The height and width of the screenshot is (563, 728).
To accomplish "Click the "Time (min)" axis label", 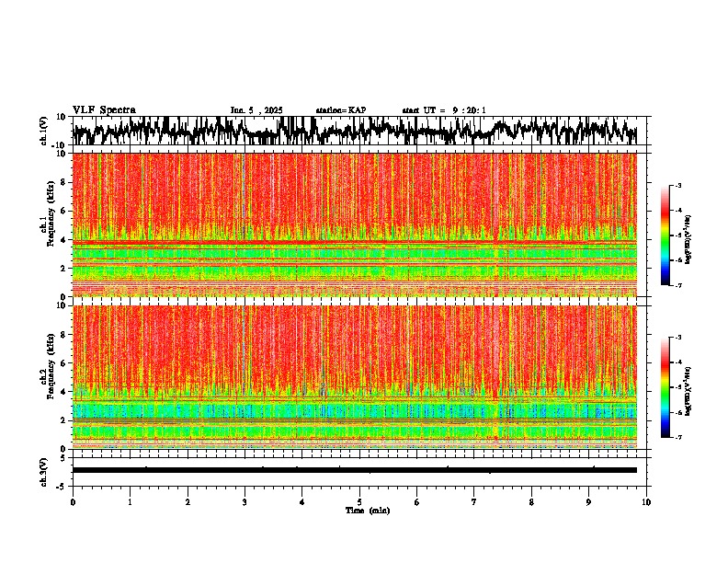I will pos(368,511).
